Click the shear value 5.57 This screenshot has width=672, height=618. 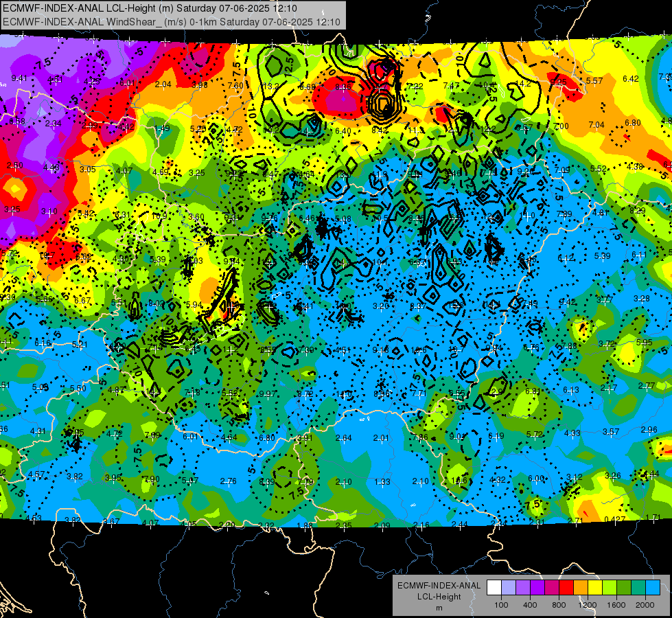pyautogui.click(x=594, y=80)
